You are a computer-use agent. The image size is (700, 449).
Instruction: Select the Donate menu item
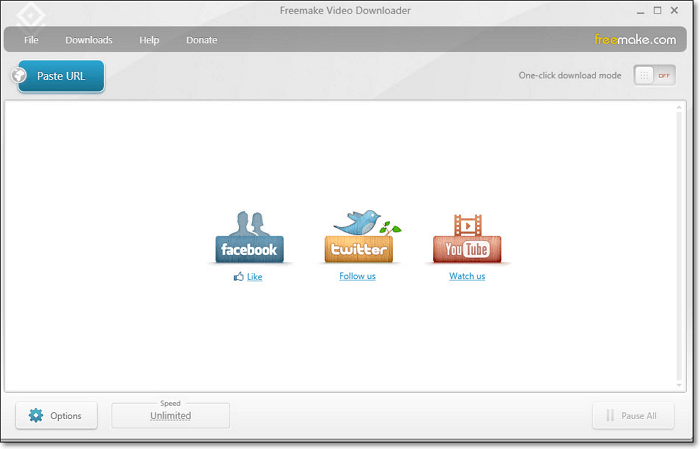click(x=201, y=40)
